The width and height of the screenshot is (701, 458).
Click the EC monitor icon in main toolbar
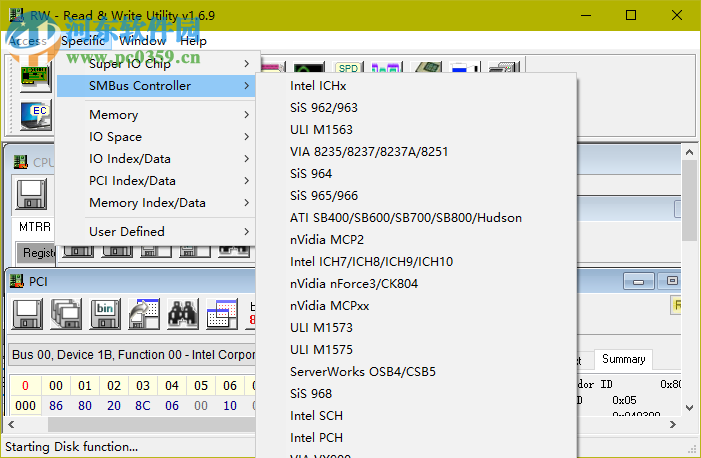point(36,115)
